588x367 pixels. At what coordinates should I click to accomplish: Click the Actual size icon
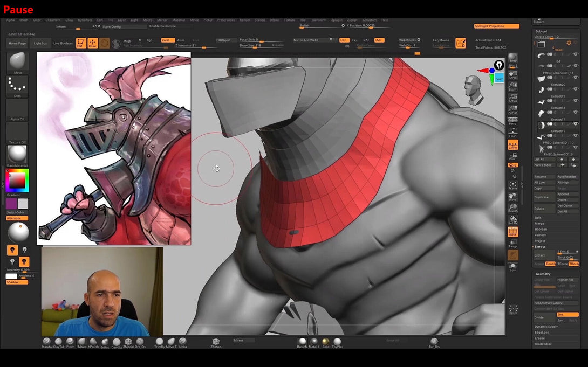click(x=512, y=98)
